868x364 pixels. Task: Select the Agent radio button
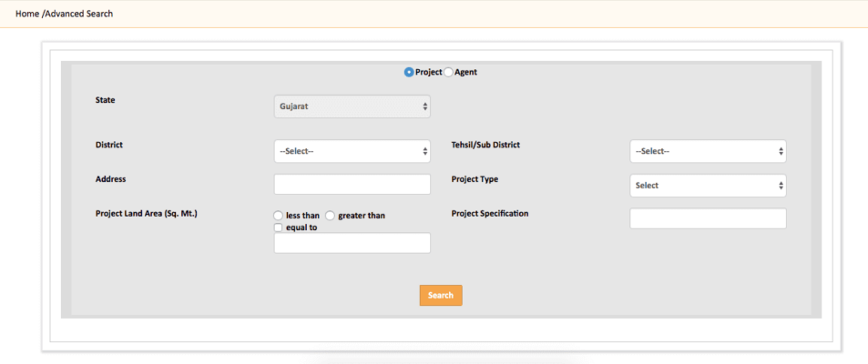pyautogui.click(x=448, y=72)
